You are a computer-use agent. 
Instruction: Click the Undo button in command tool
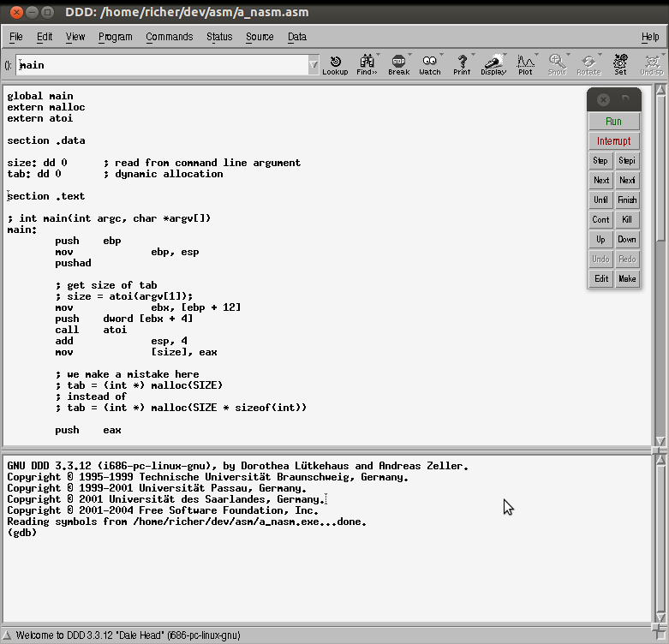[x=600, y=259]
